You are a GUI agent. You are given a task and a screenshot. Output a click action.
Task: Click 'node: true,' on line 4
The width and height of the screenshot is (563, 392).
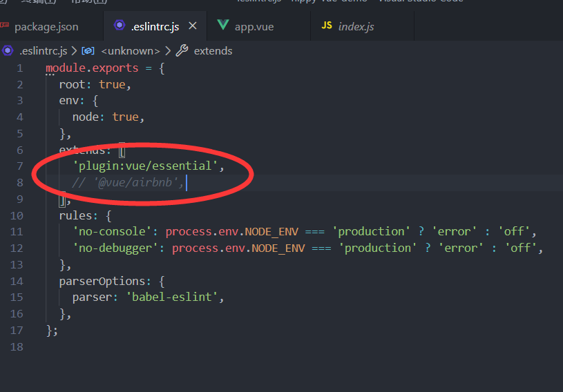tap(108, 117)
